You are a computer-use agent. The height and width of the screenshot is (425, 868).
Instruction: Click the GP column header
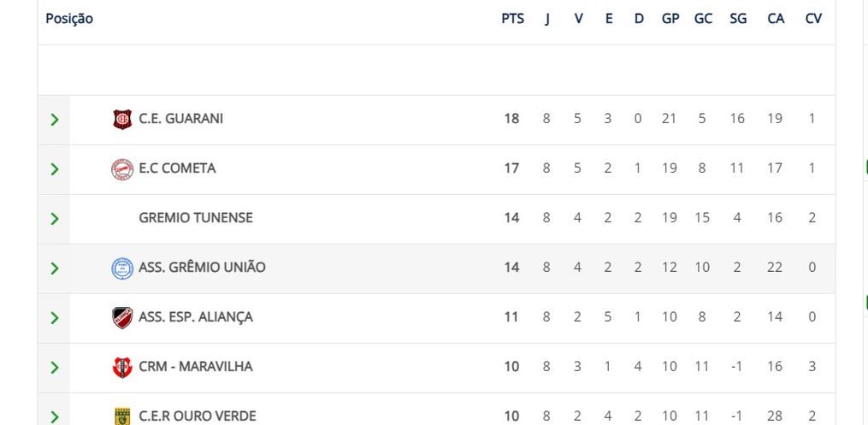coord(670,19)
